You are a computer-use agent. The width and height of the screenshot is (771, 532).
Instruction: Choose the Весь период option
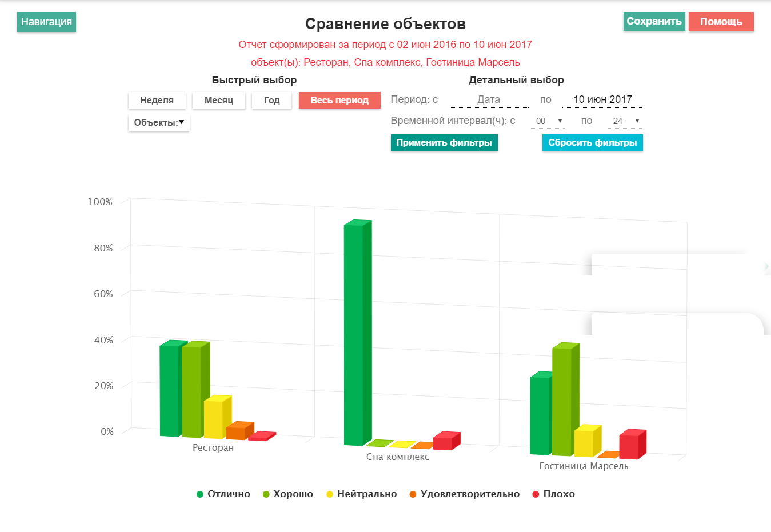coord(339,100)
